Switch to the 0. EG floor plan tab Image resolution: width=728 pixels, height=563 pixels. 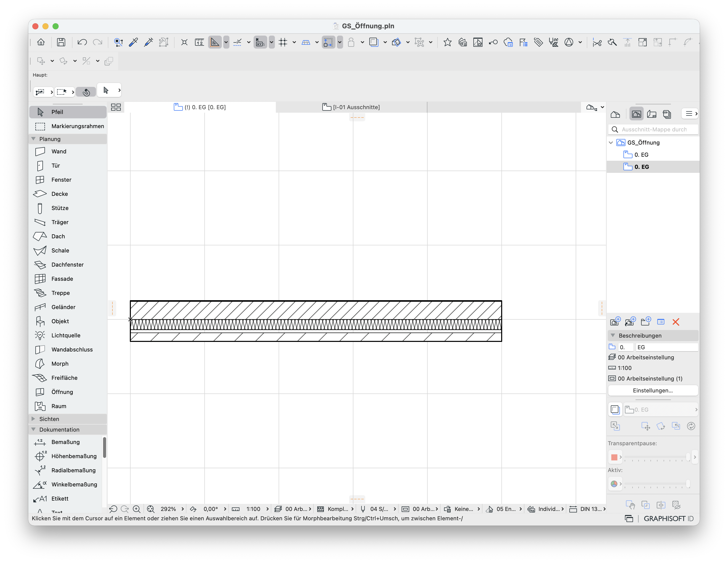point(200,107)
